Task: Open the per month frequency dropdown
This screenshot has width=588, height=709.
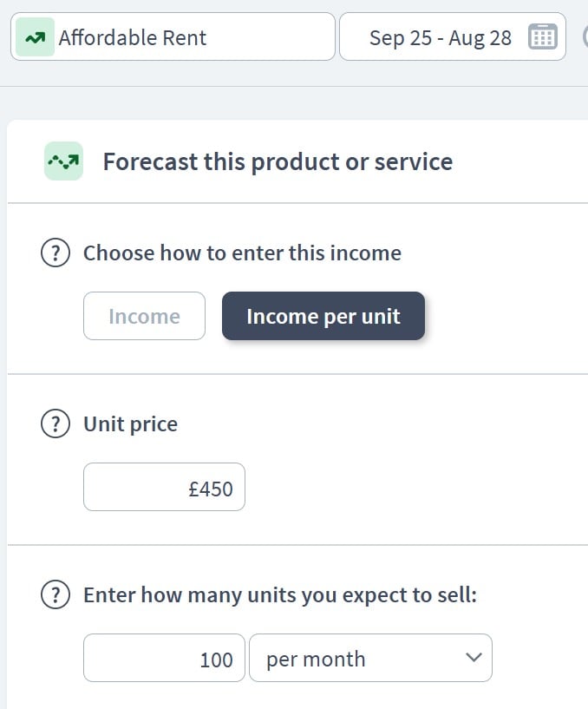Action: pos(369,659)
